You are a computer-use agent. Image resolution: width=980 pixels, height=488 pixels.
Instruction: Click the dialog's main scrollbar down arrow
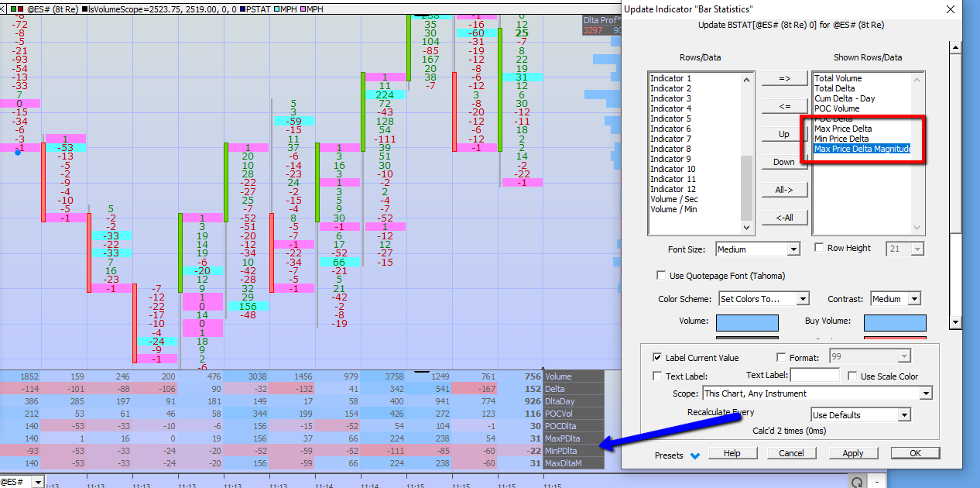point(955,323)
